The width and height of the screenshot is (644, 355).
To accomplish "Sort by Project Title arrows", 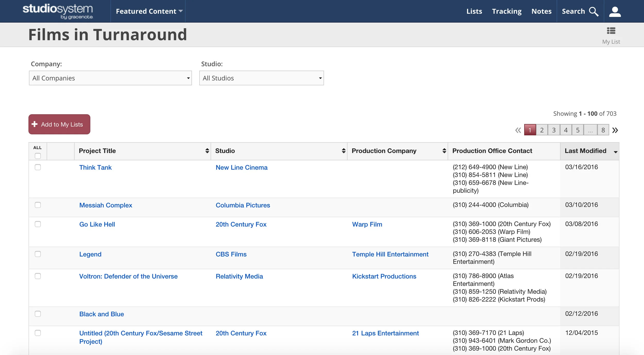I will [x=207, y=151].
